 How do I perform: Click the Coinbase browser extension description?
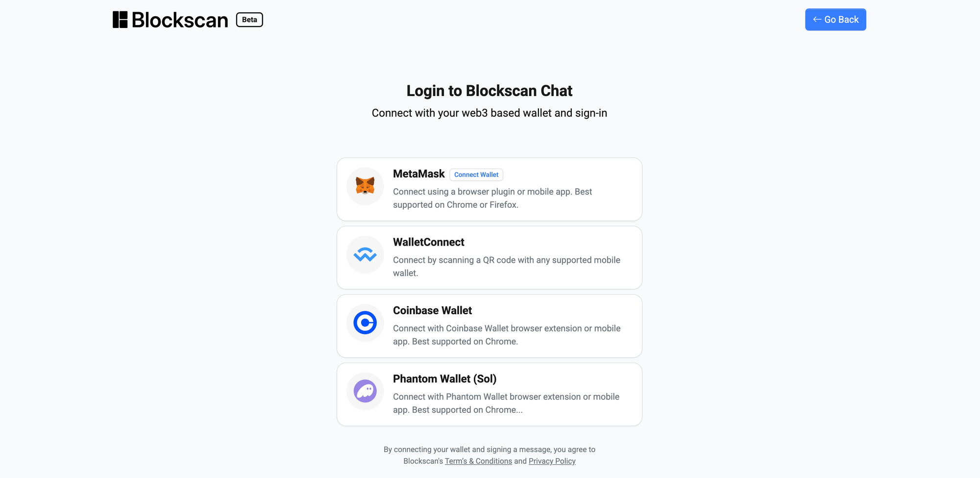(x=506, y=335)
